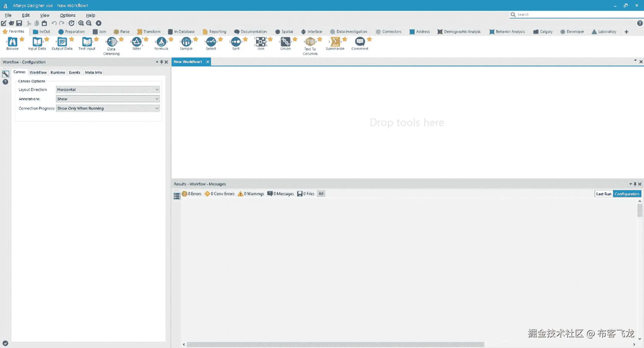Undo the last action in the toolbar

coord(54,23)
